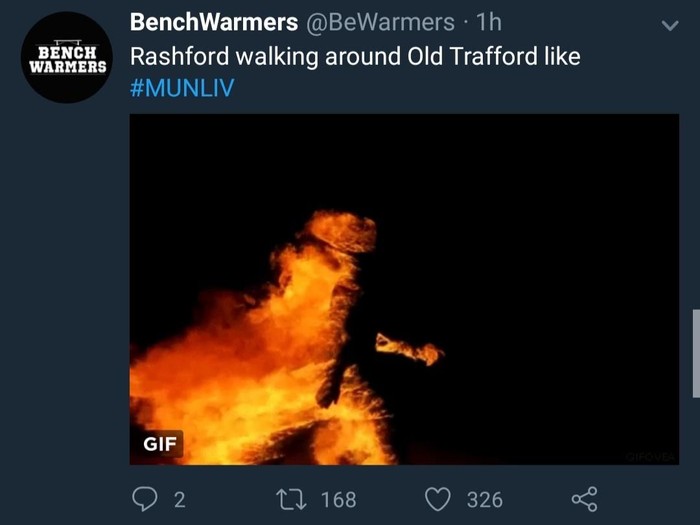Click the reply speech bubble icon

point(145,499)
